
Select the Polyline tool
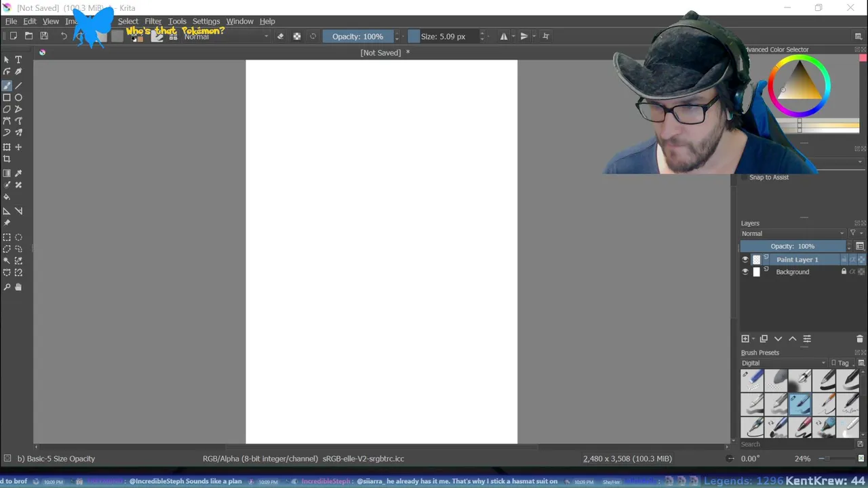click(x=18, y=109)
